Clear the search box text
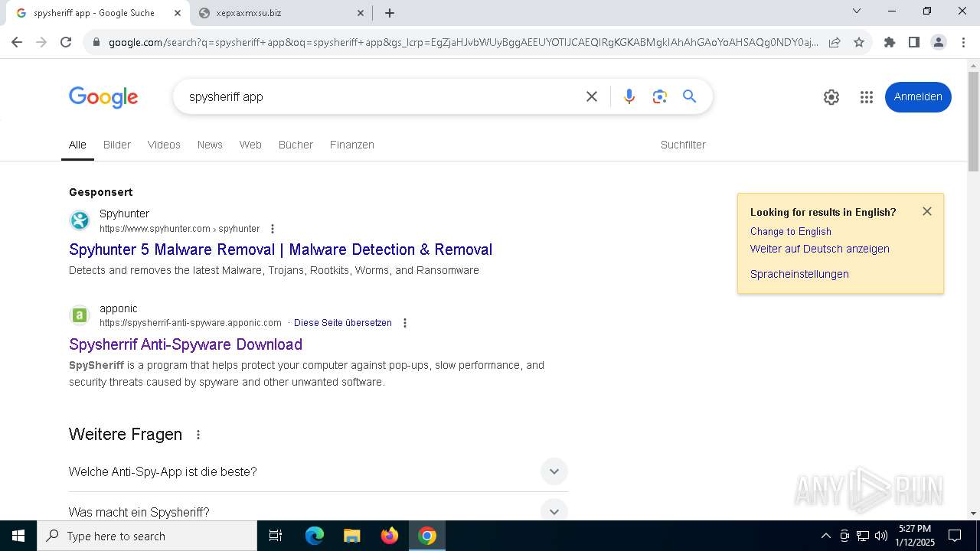The height and width of the screenshot is (551, 980). click(x=592, y=96)
